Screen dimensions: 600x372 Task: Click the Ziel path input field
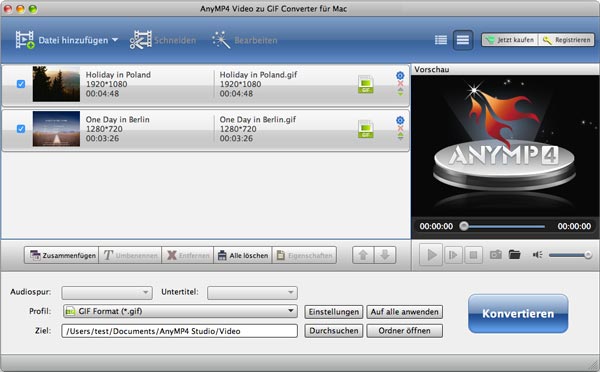point(179,331)
